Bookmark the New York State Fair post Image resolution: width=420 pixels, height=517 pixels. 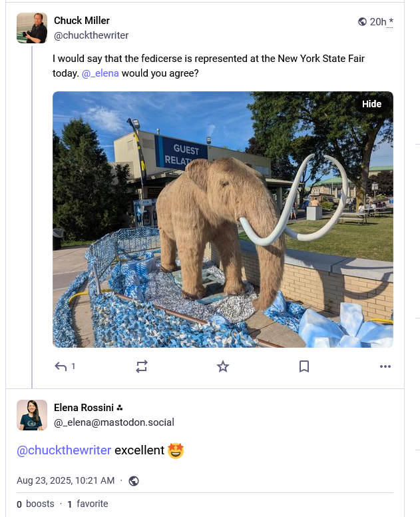(x=304, y=366)
